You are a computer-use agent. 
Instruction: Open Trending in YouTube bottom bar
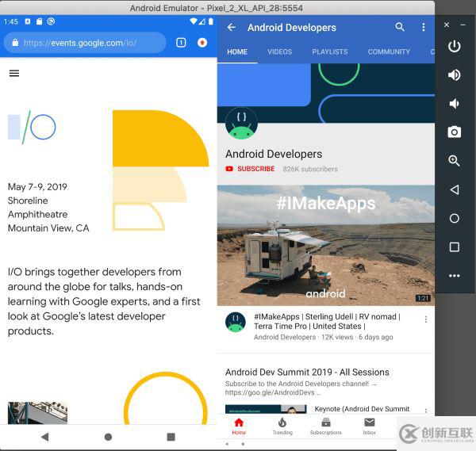[282, 426]
